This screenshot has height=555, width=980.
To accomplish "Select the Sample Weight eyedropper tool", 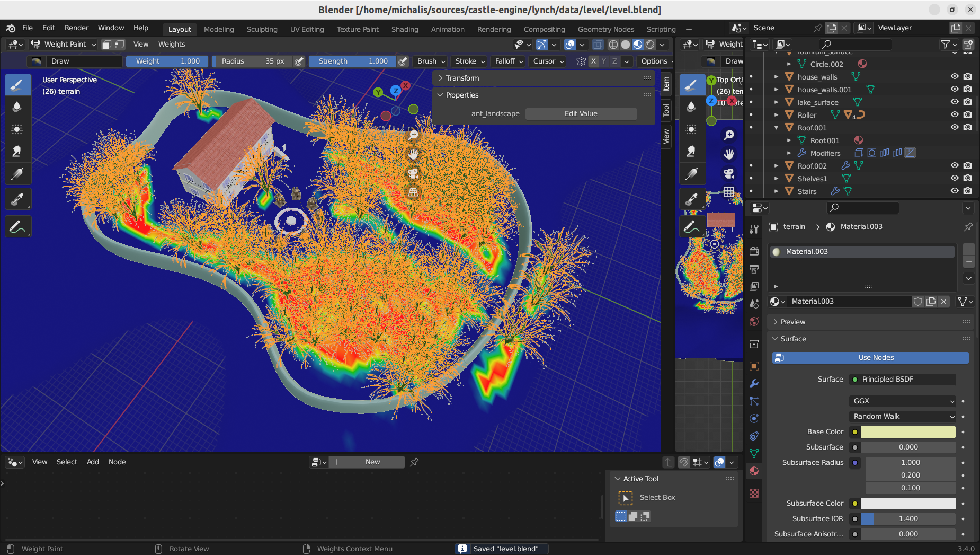I will point(17,199).
